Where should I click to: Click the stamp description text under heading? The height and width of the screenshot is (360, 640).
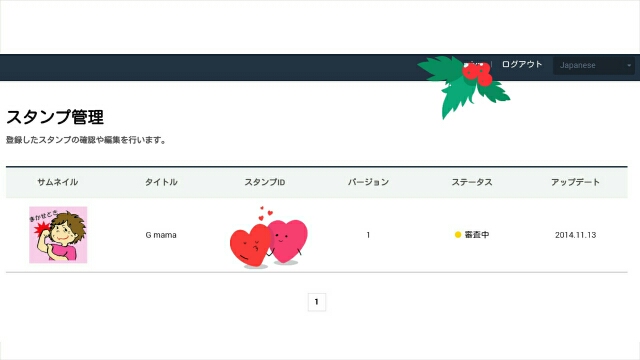tap(86, 140)
